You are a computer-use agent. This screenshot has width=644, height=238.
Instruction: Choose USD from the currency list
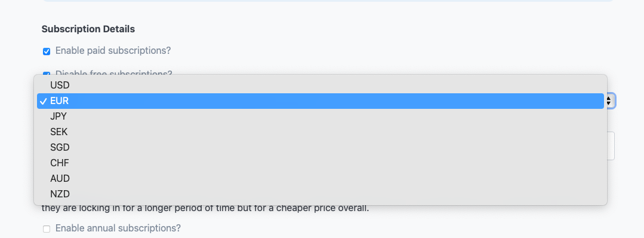click(321, 86)
